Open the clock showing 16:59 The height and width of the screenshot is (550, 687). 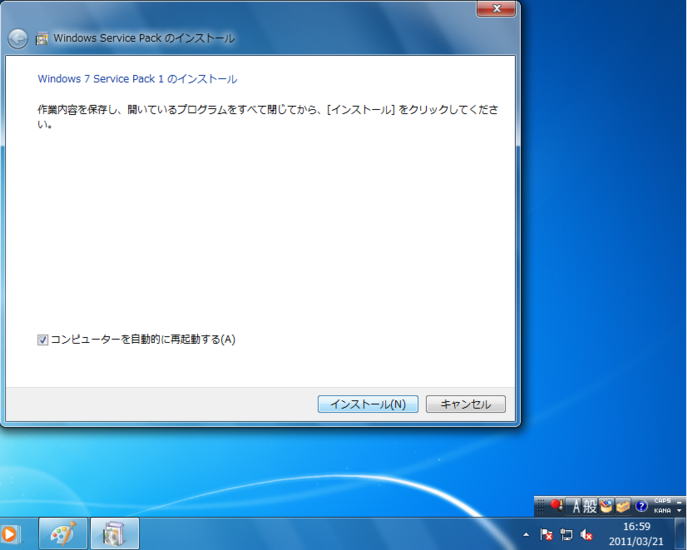[x=636, y=534]
